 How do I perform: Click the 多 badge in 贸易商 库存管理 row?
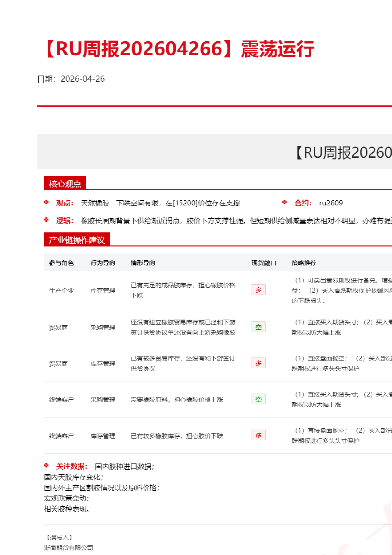[259, 363]
